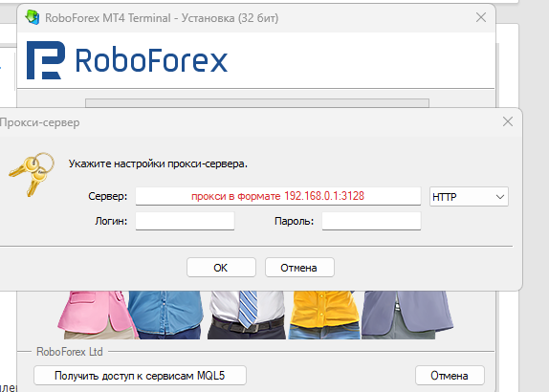This screenshot has height=392, width=549.
Task: Click Получить доступ к сервисам MQL5
Action: point(140,376)
